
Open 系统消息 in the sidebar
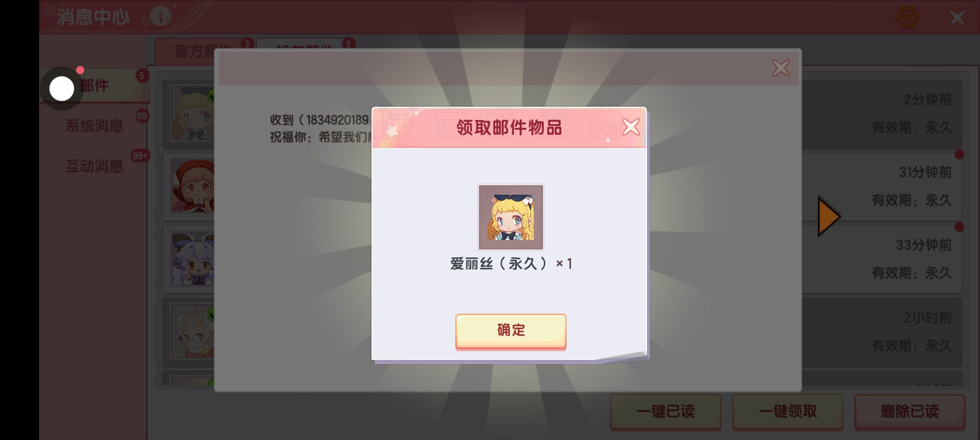(94, 125)
